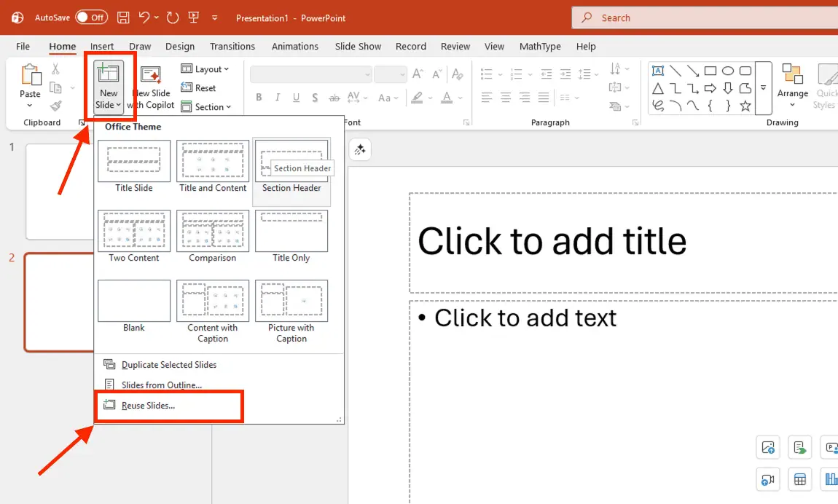The image size is (838, 504).
Task: Expand the shapes gallery More arrow
Action: [764, 87]
